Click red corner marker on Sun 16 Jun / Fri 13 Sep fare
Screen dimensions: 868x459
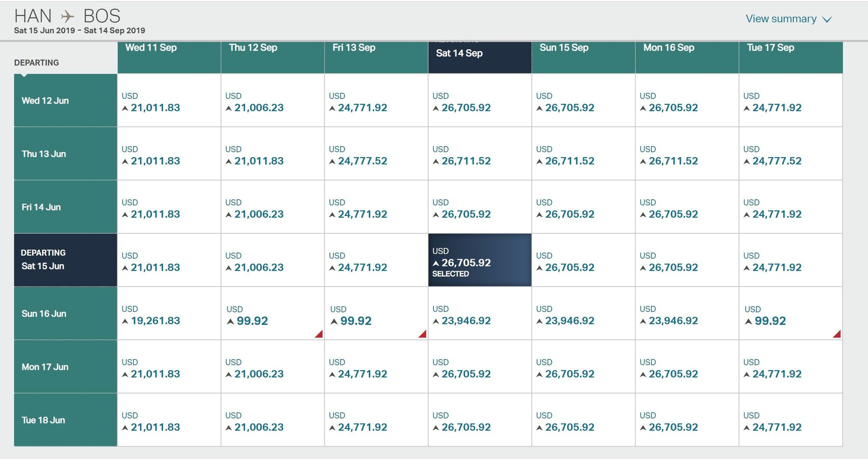point(422,334)
